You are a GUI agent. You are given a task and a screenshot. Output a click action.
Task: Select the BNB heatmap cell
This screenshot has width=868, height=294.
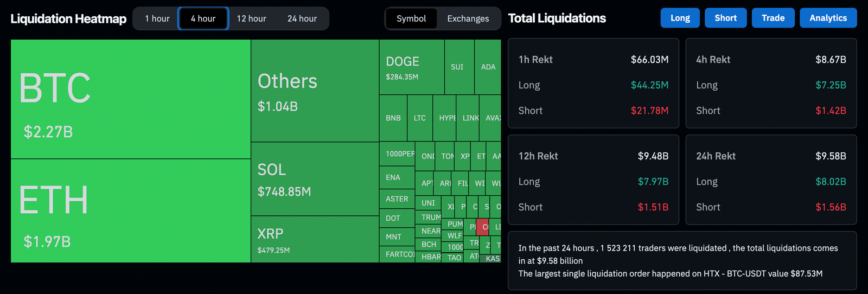click(x=393, y=118)
